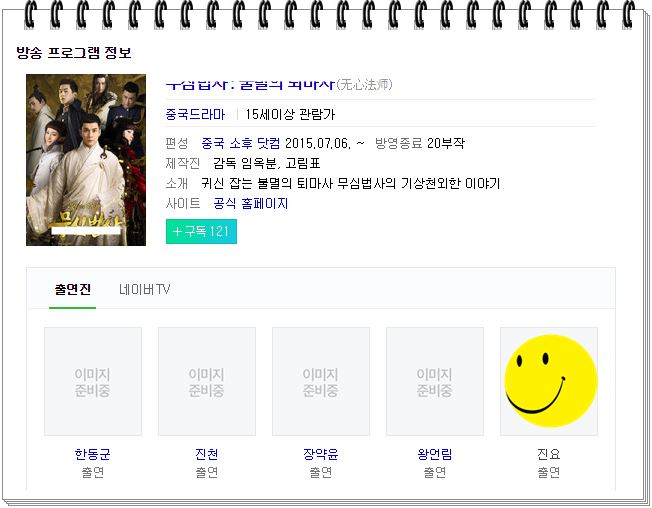Open cast member 왕언림 name link

[435, 454]
